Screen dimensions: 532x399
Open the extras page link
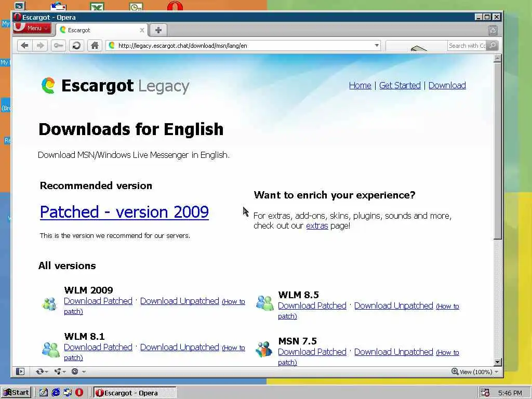[x=317, y=225]
